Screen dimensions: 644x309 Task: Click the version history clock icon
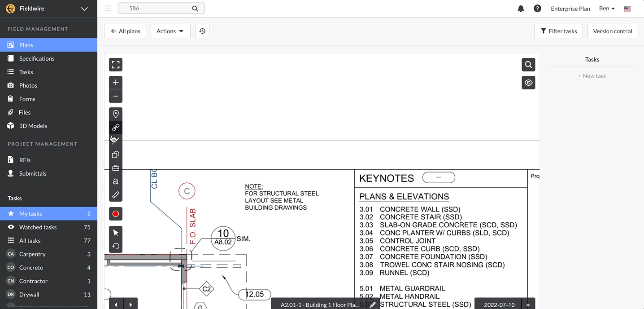pyautogui.click(x=202, y=31)
